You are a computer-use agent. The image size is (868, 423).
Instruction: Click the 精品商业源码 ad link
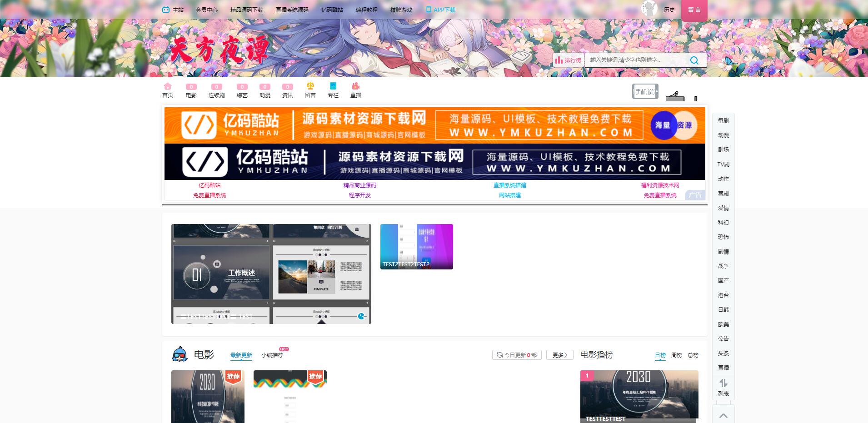point(359,185)
